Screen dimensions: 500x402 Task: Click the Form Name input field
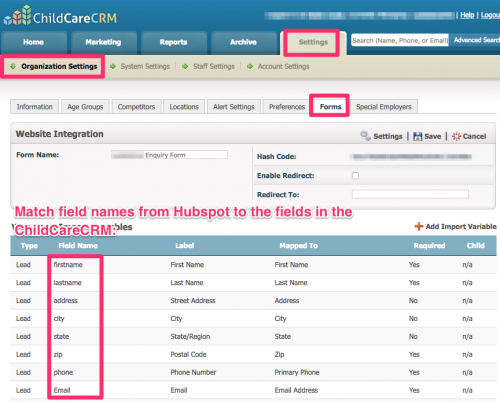(169, 155)
